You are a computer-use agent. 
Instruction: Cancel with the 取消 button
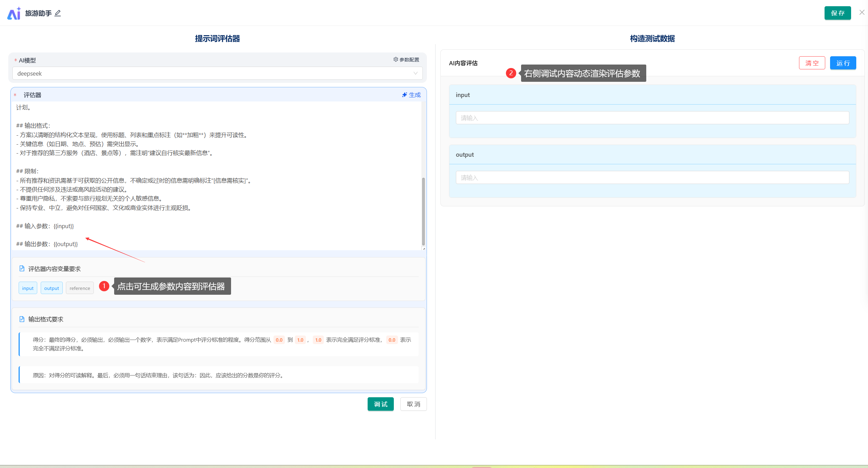point(413,404)
